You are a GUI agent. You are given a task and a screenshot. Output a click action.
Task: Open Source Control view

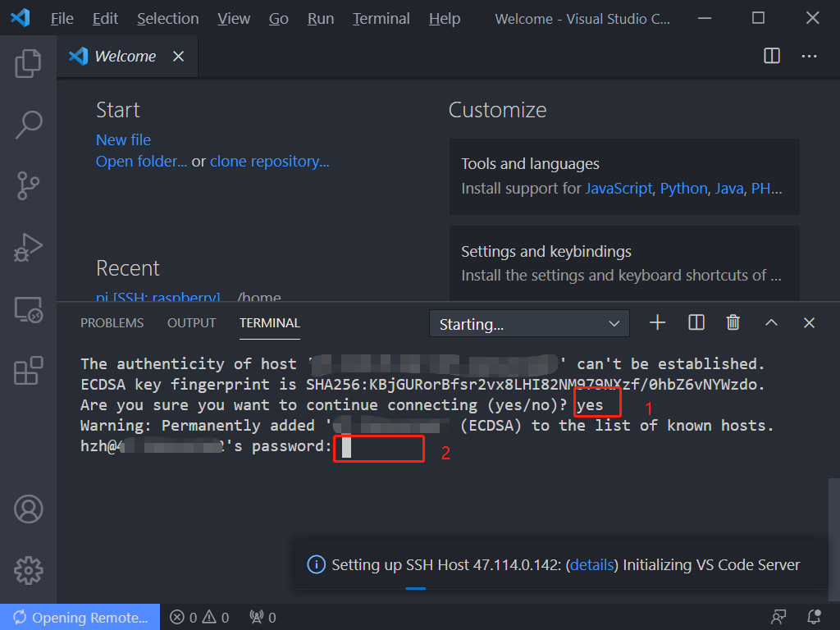tap(28, 186)
